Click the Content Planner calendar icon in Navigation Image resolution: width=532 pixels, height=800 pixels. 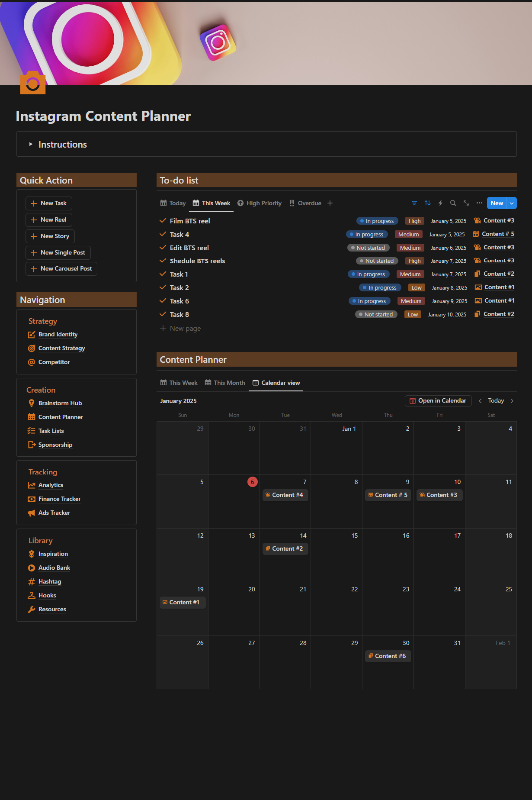[x=32, y=417]
